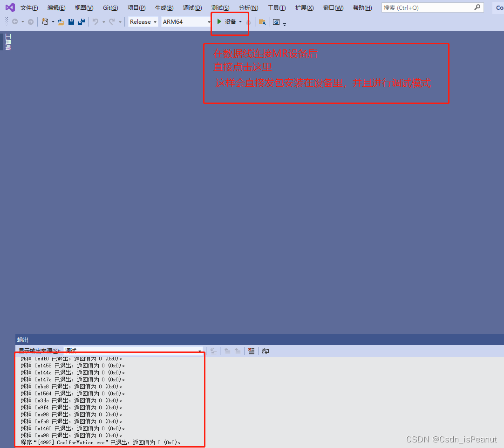Click the hot reload flame icon
504x448 pixels.
(x=248, y=22)
